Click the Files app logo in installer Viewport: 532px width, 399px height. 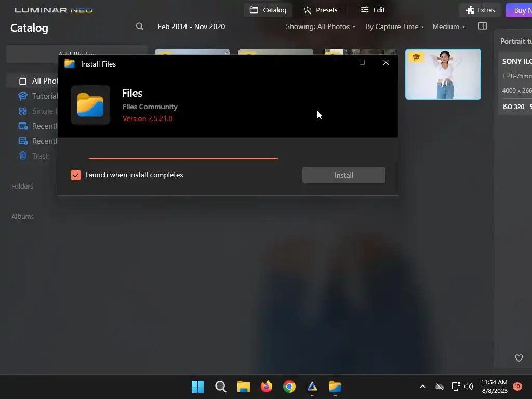(x=90, y=105)
